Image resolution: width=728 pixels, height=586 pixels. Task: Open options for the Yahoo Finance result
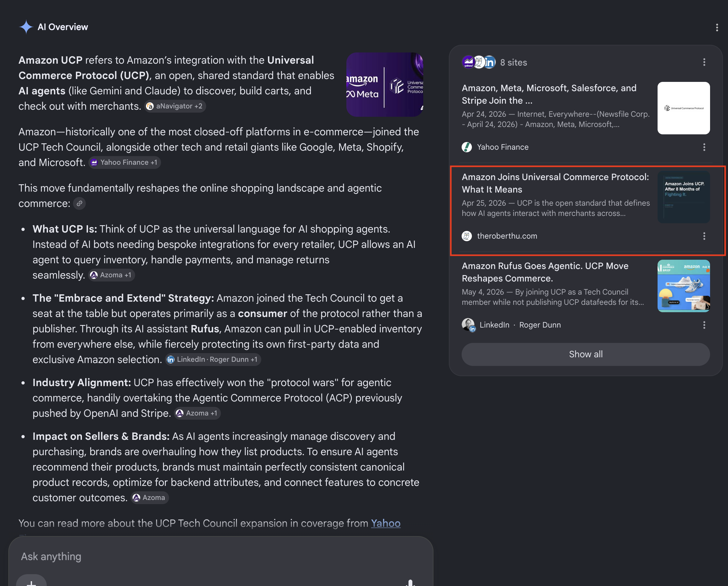tap(704, 147)
